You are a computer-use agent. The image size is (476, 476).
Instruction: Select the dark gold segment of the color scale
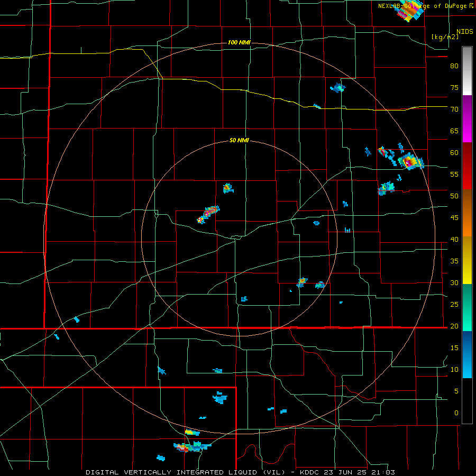(467, 248)
